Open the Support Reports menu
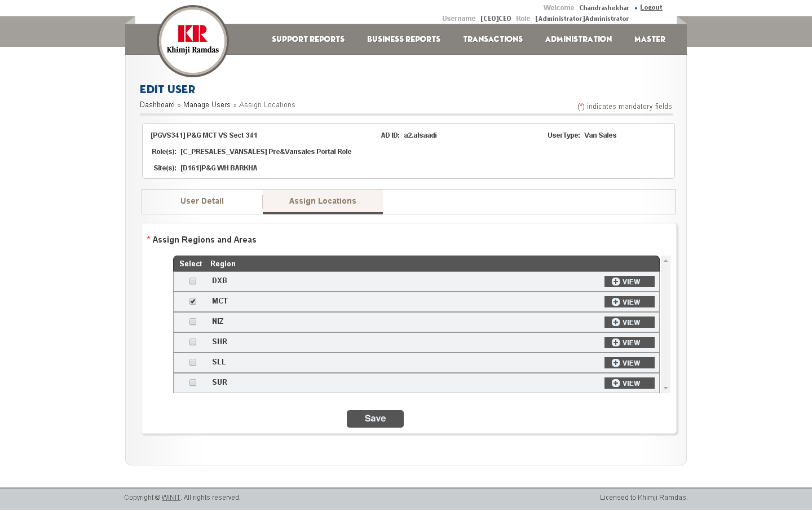 click(308, 39)
